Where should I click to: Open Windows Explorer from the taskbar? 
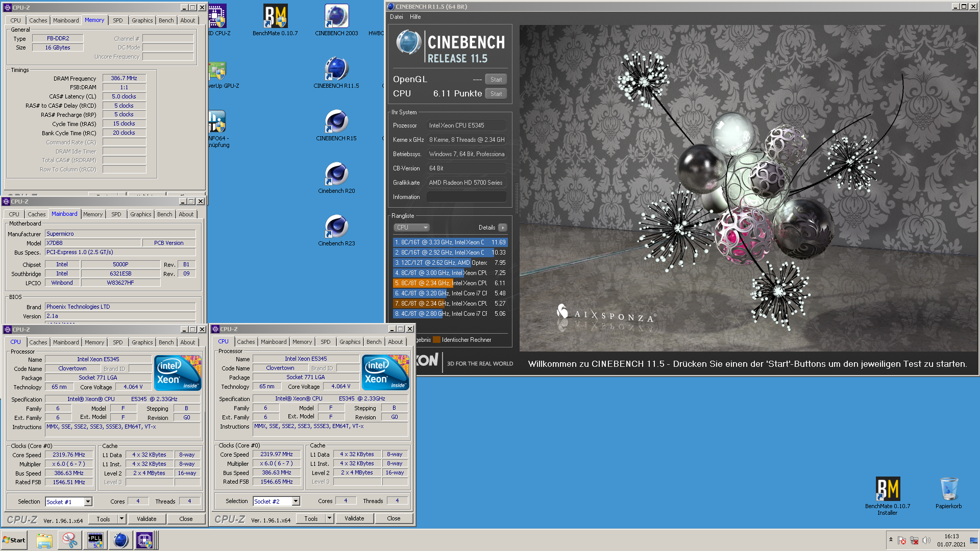point(44,540)
